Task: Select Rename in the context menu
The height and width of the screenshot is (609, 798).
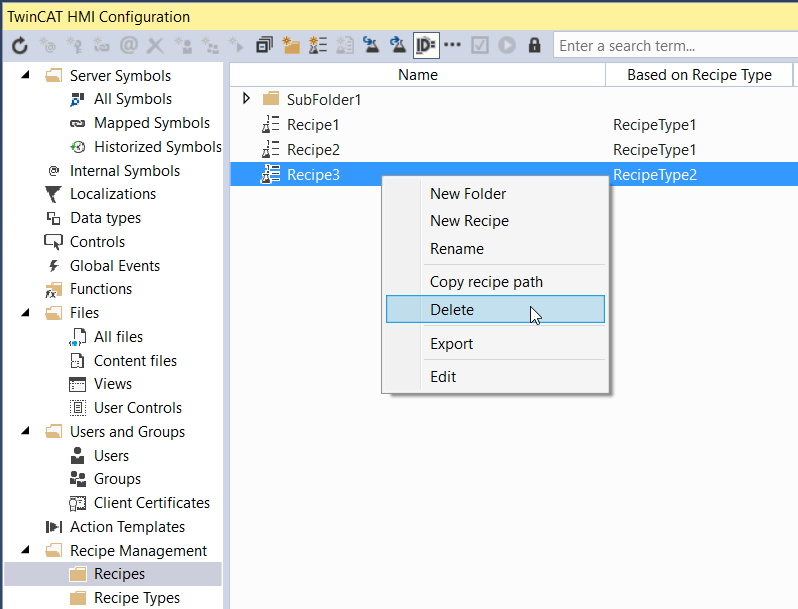Action: point(457,249)
